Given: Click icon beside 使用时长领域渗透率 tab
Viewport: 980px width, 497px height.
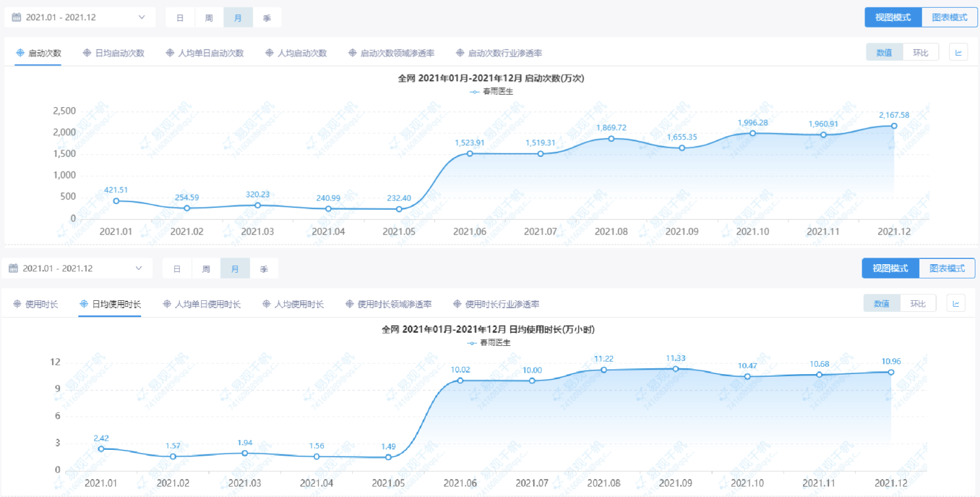Looking at the screenshot, I should (x=350, y=304).
